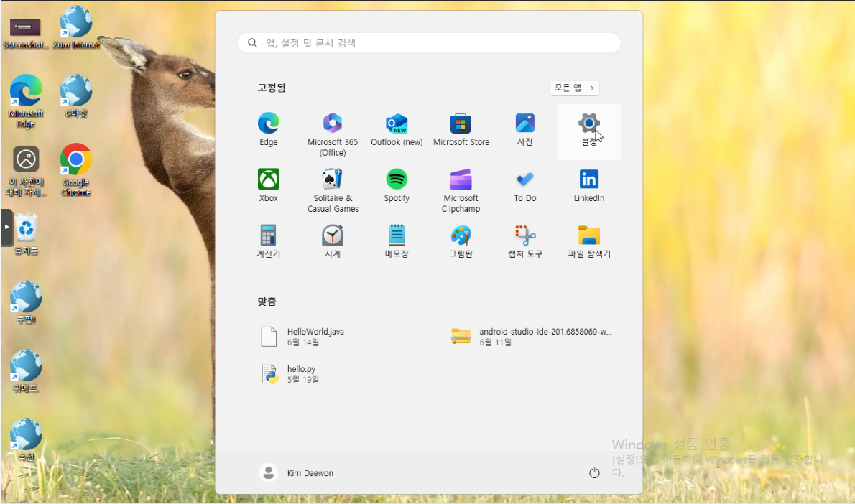The width and height of the screenshot is (855, 504).
Task: Open 메모장 notepad
Action: point(397,241)
